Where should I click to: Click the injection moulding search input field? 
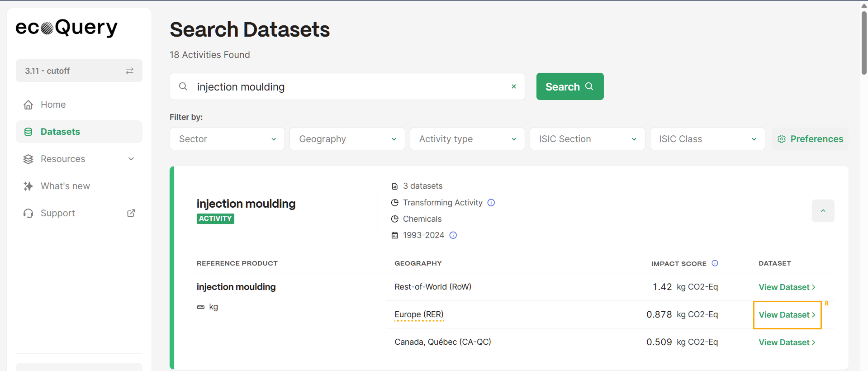tap(348, 87)
